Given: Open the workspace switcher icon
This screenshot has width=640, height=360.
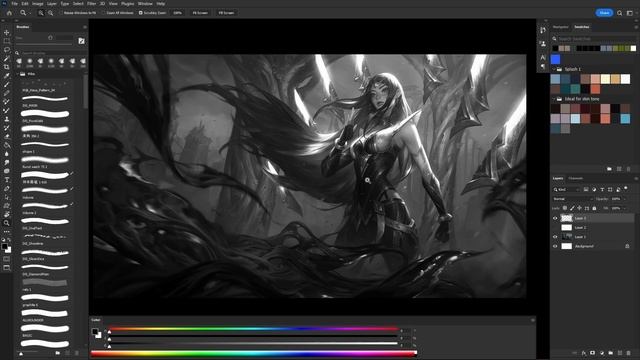Looking at the screenshot, I should pyautogui.click(x=630, y=13).
